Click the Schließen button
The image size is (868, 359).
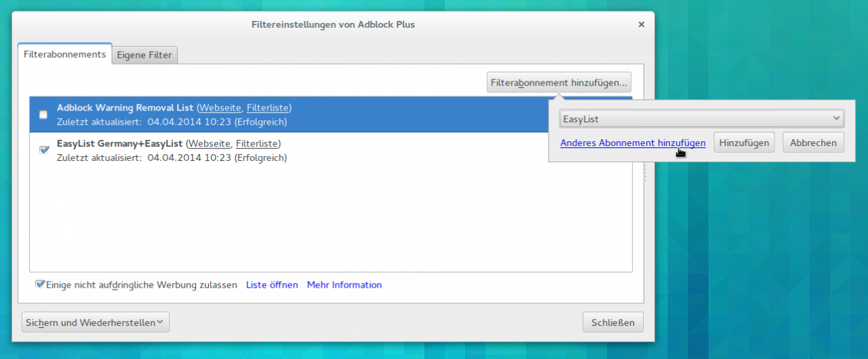[613, 322]
